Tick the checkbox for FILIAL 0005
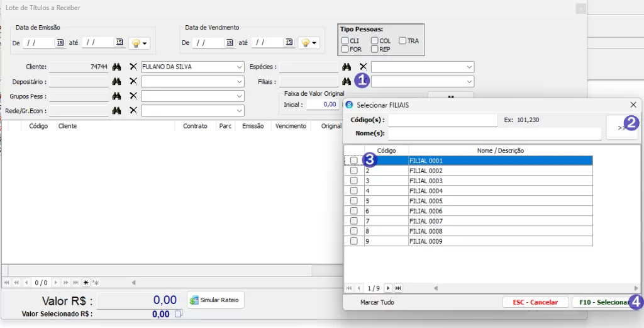This screenshot has height=328, width=644. [353, 201]
